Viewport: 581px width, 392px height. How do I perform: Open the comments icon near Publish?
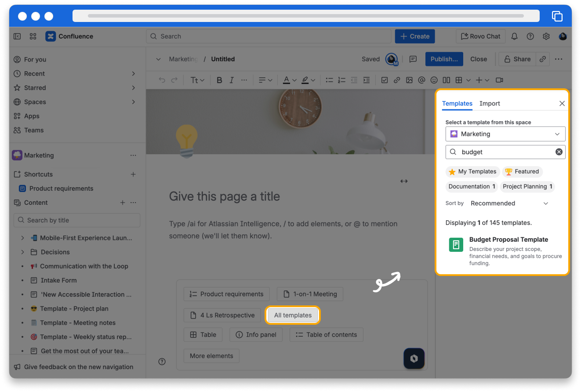(413, 59)
